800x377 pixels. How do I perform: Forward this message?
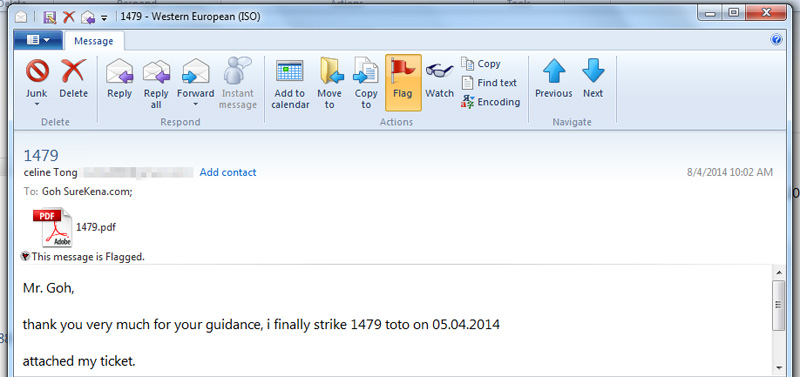195,79
